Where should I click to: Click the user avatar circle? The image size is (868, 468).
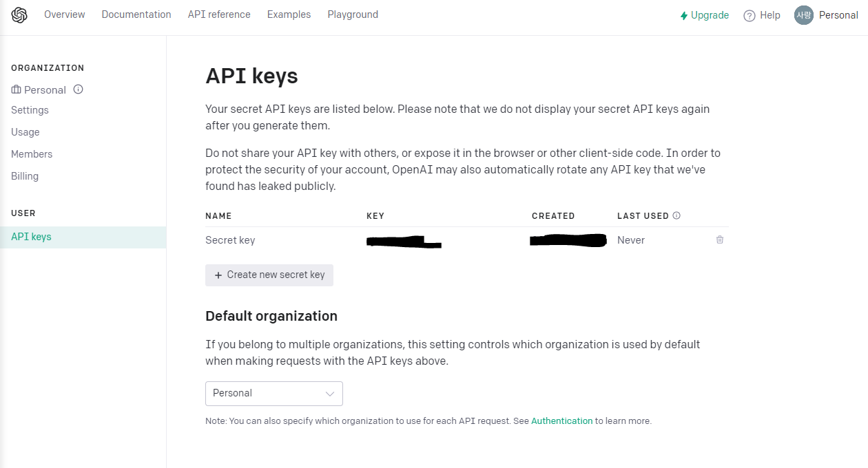tap(804, 15)
